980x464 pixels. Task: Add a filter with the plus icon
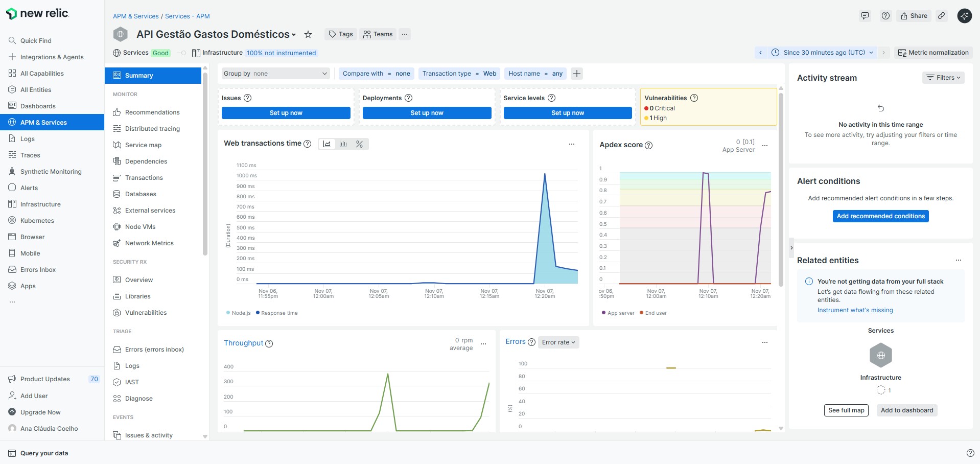coord(577,74)
